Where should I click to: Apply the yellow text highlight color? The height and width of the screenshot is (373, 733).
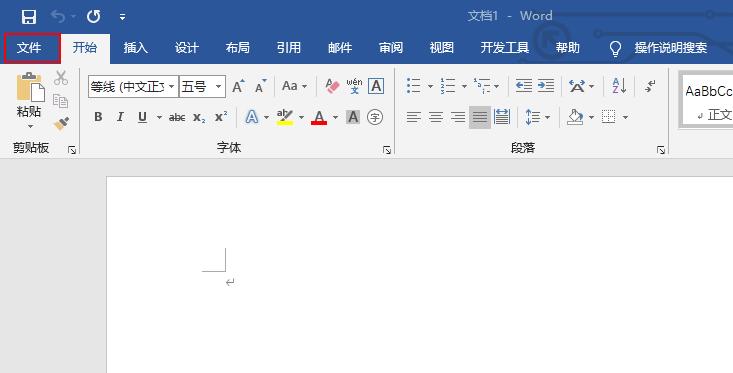coord(285,117)
